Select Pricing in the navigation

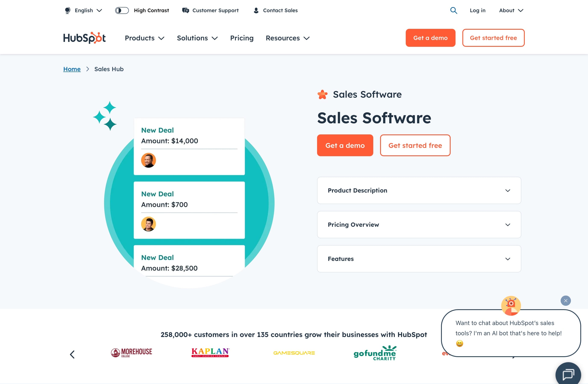tap(242, 38)
